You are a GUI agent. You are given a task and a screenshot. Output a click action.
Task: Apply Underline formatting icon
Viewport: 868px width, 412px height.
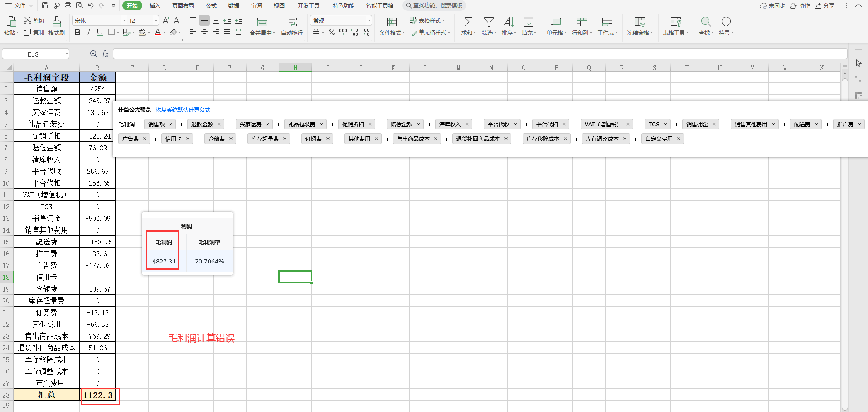click(100, 33)
